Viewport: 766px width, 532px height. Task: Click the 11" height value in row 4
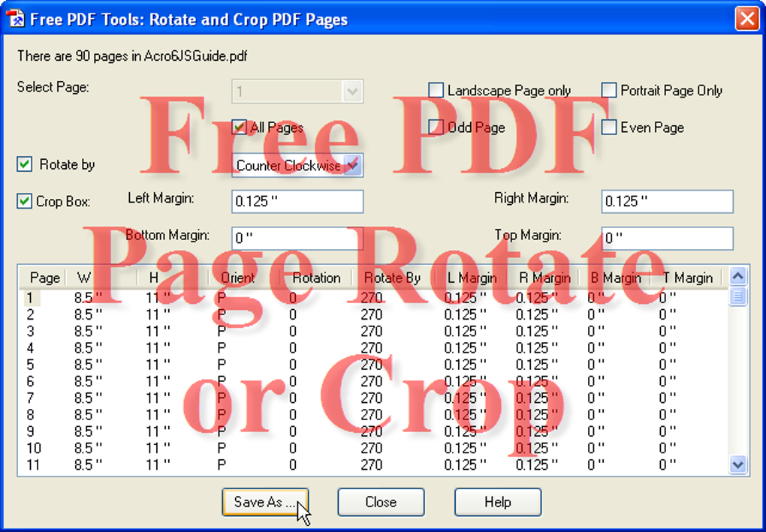pos(158,348)
